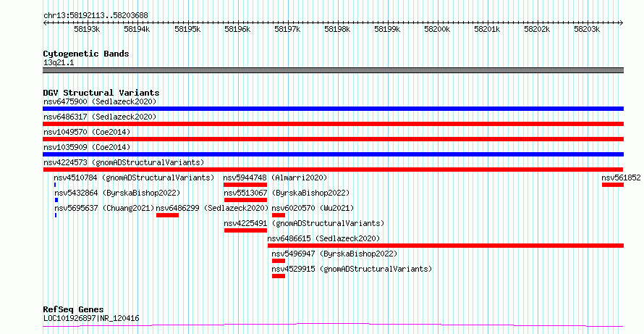This screenshot has width=644, height=334.
Task: Click the 58199k ruler tick label
Action: pyautogui.click(x=387, y=29)
